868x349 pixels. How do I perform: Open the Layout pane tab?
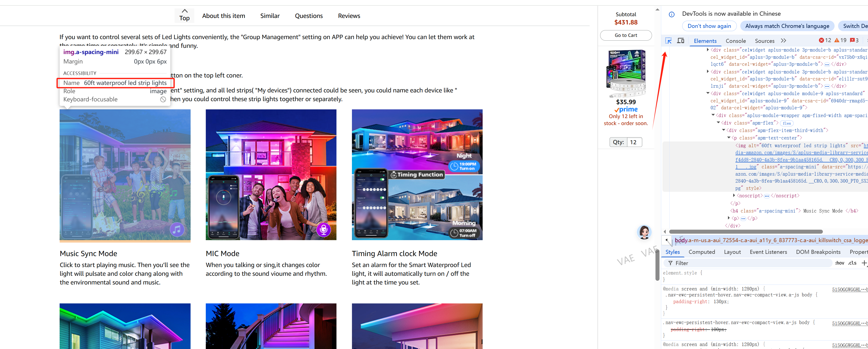732,252
